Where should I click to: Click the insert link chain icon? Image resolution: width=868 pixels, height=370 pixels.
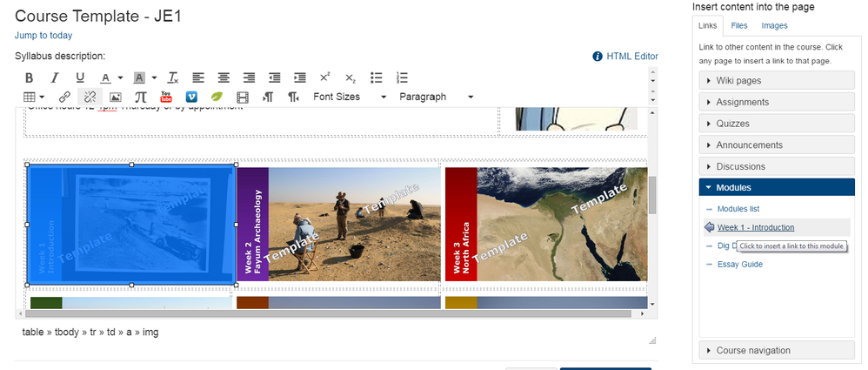(64, 97)
